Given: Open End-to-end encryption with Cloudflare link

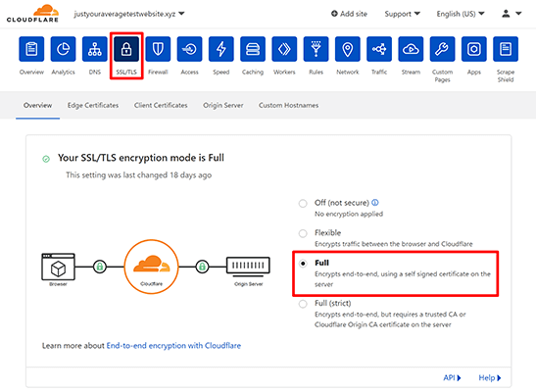Looking at the screenshot, I should (173, 346).
